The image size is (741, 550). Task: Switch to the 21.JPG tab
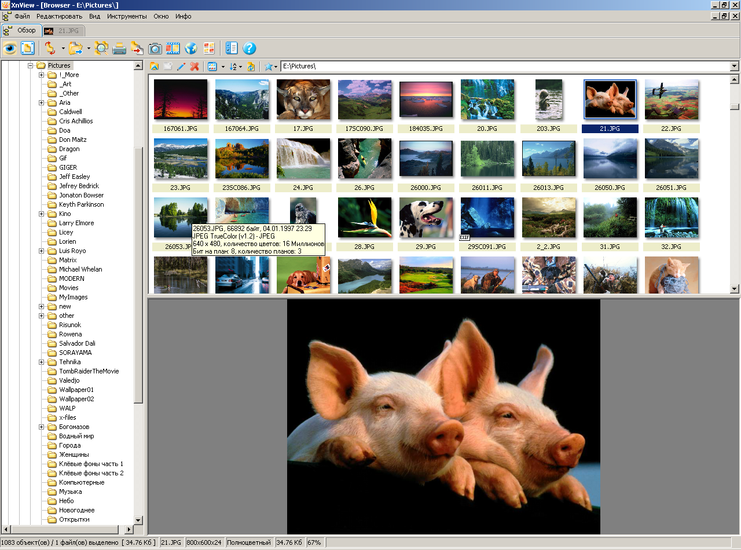[63, 31]
